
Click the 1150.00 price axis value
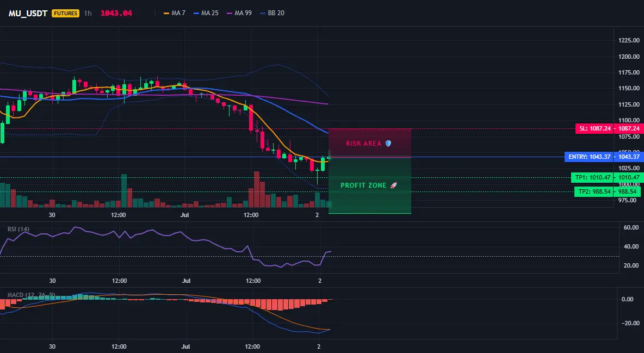click(629, 88)
